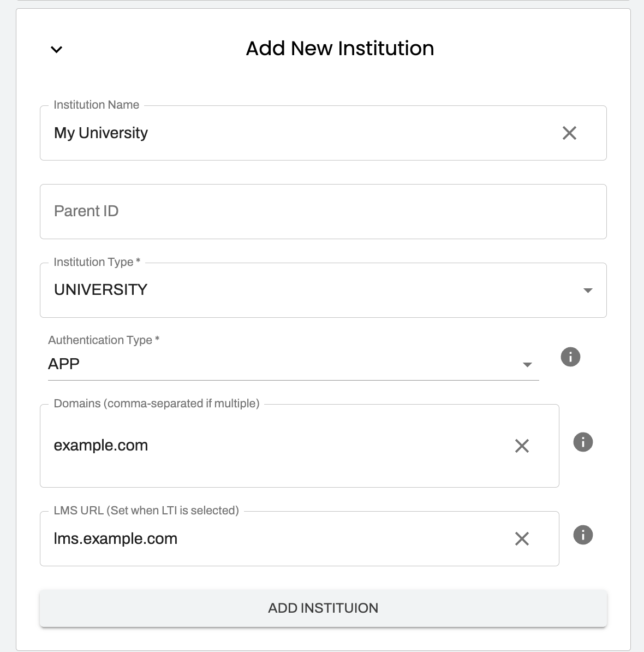Clear the Domains field text

(x=522, y=446)
